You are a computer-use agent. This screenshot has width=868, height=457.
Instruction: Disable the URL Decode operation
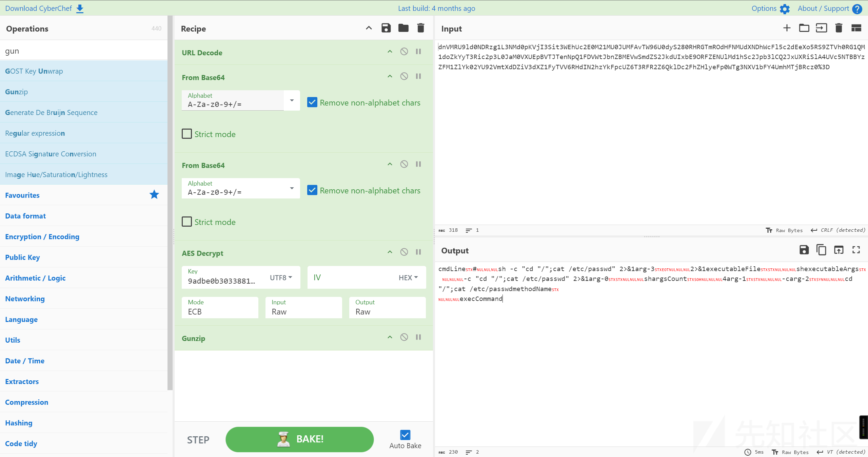(x=404, y=52)
